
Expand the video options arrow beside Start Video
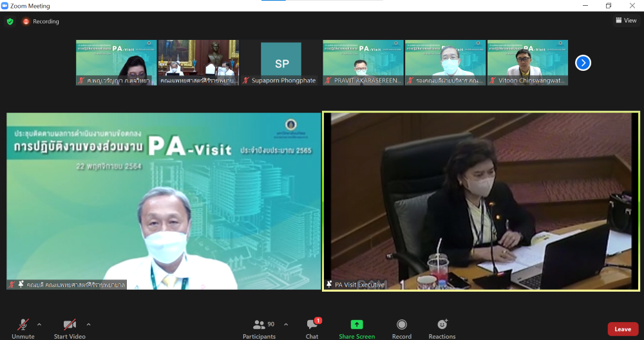(x=88, y=325)
